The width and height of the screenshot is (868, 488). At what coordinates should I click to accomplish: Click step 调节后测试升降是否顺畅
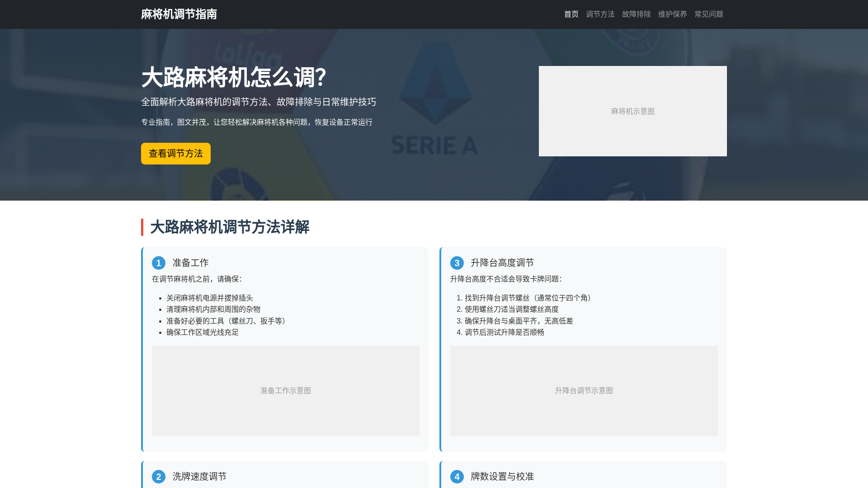505,333
